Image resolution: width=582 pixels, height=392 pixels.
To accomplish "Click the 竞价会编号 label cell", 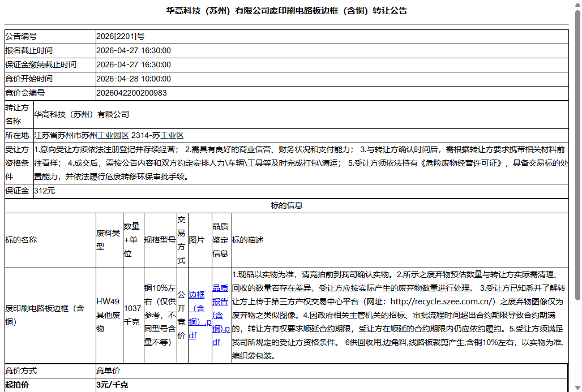I will (50, 93).
